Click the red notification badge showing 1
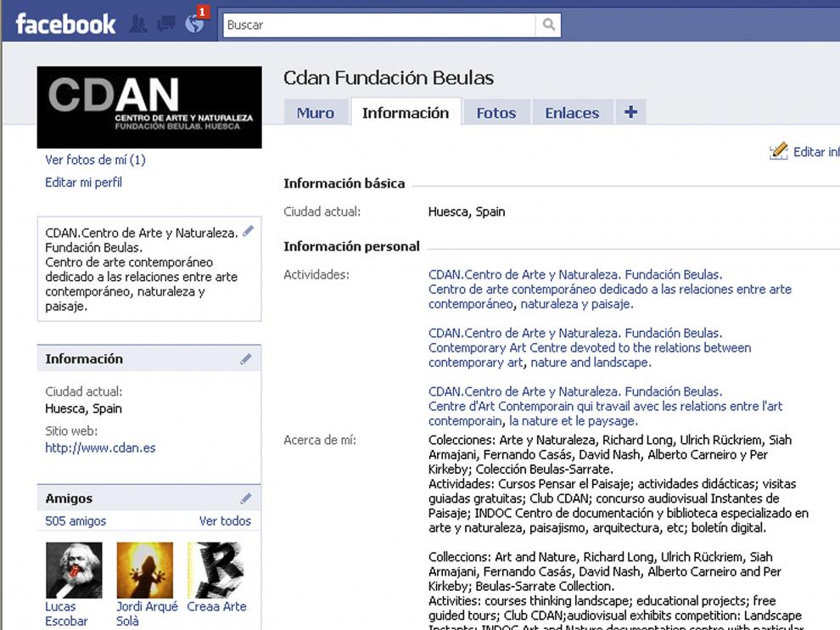Screen dimensions: 840x630 pyautogui.click(x=202, y=11)
